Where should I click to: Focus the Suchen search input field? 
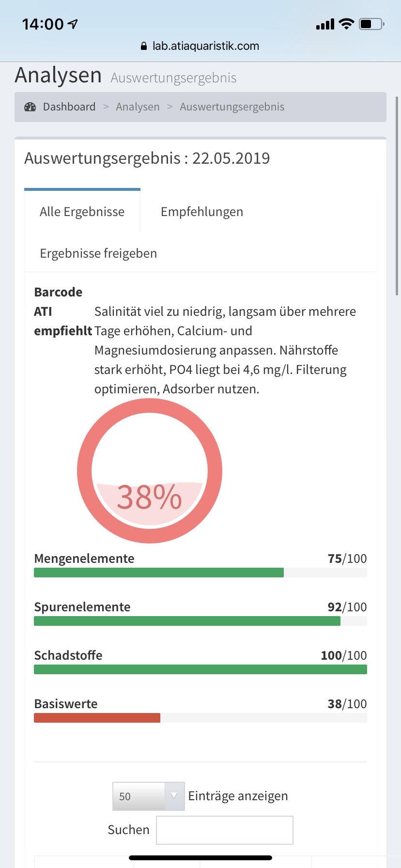(x=225, y=830)
